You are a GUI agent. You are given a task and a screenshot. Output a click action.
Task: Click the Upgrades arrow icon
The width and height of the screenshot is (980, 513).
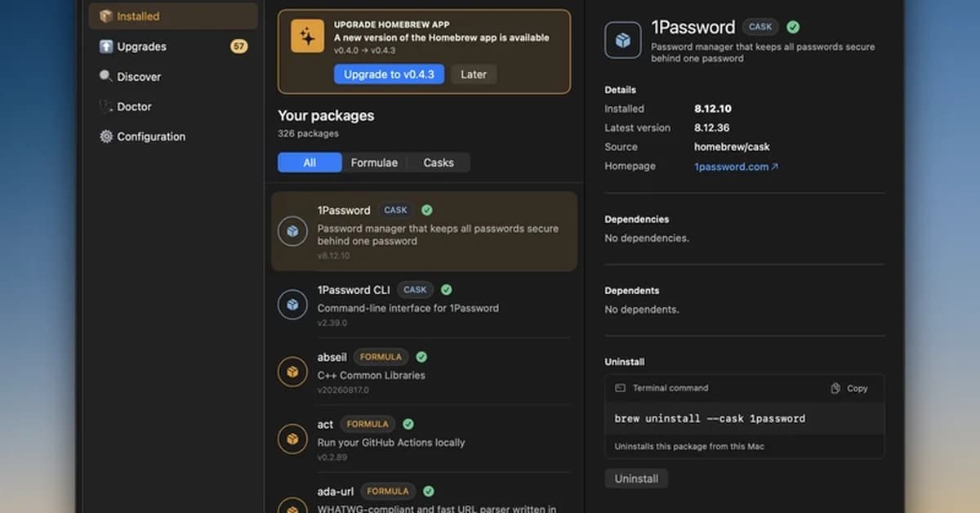pyautogui.click(x=106, y=47)
